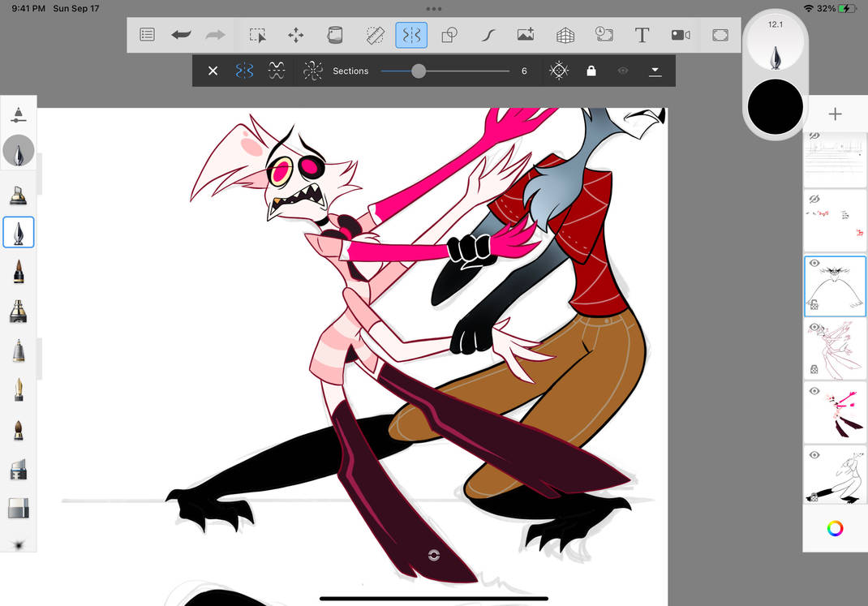This screenshot has height=606, width=868.
Task: Enable the Predictive Stroke curve tool
Action: click(x=488, y=35)
